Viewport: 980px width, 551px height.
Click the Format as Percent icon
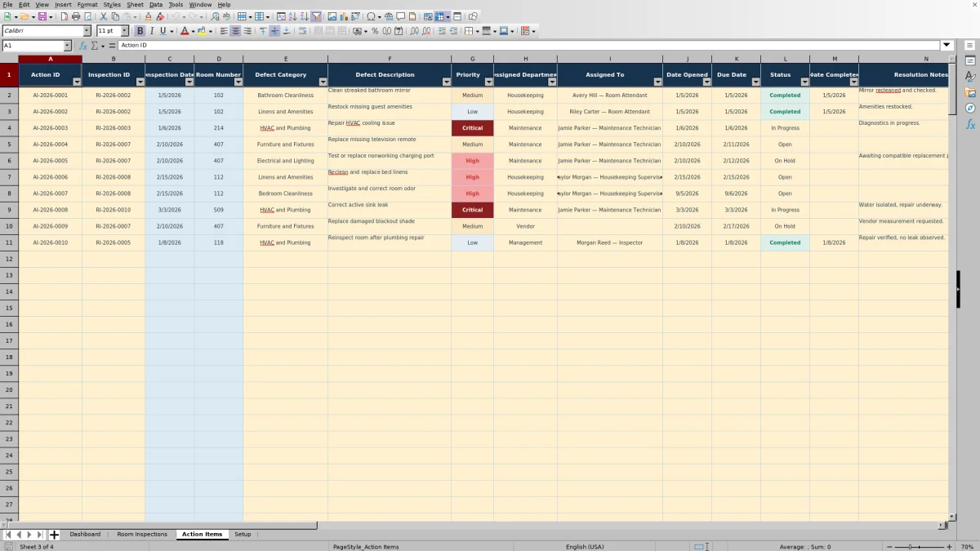375,31
